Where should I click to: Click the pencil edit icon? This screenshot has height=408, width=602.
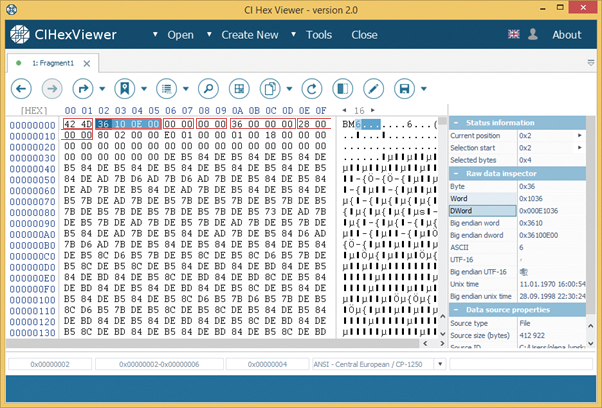pos(372,88)
